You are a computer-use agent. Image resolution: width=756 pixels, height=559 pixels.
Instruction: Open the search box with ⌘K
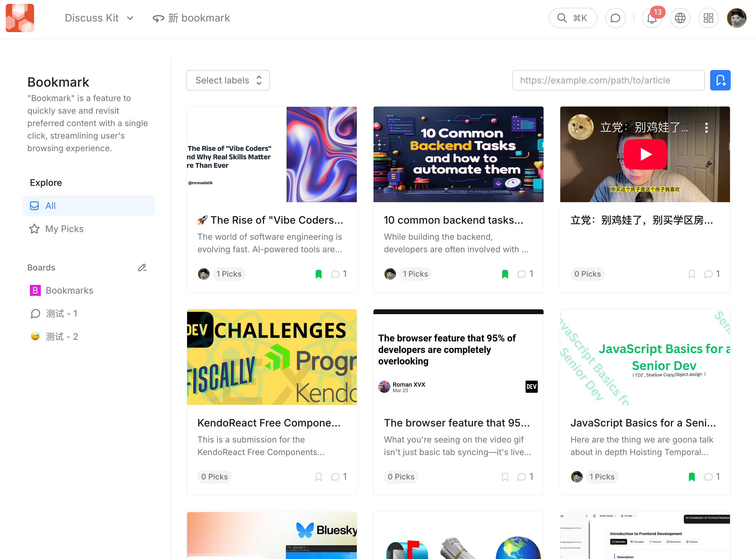572,18
